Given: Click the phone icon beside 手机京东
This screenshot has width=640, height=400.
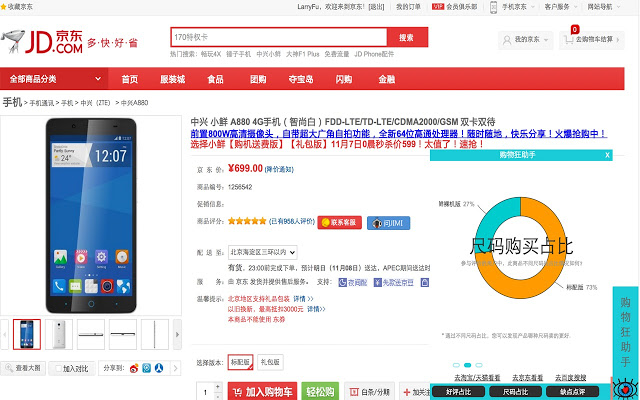Looking at the screenshot, I should (493, 7).
